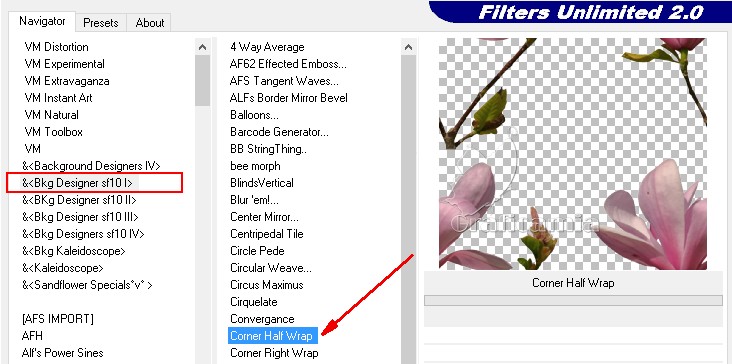Open the Presets tab
This screenshot has width=732, height=364.
101,22
